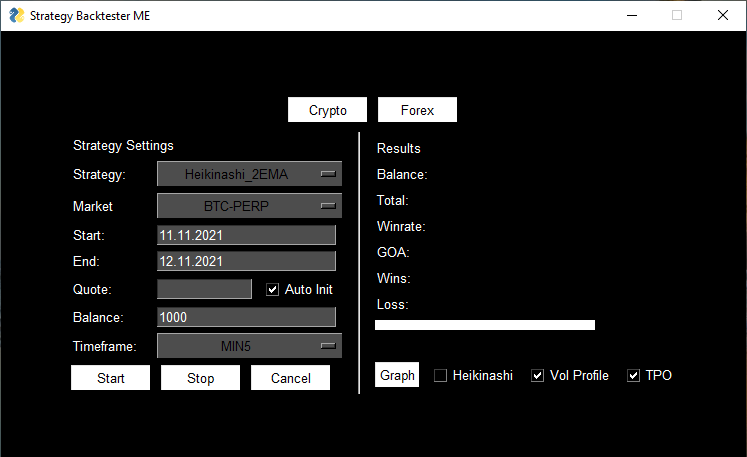Open the Timeframe dropdown MIN5
This screenshot has height=457, width=747.
click(249, 346)
